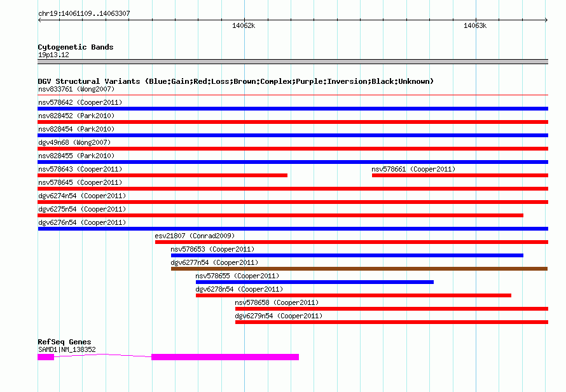Click the nsv828455 (Park2010) label
The image size is (566, 392).
pyautogui.click(x=76, y=156)
